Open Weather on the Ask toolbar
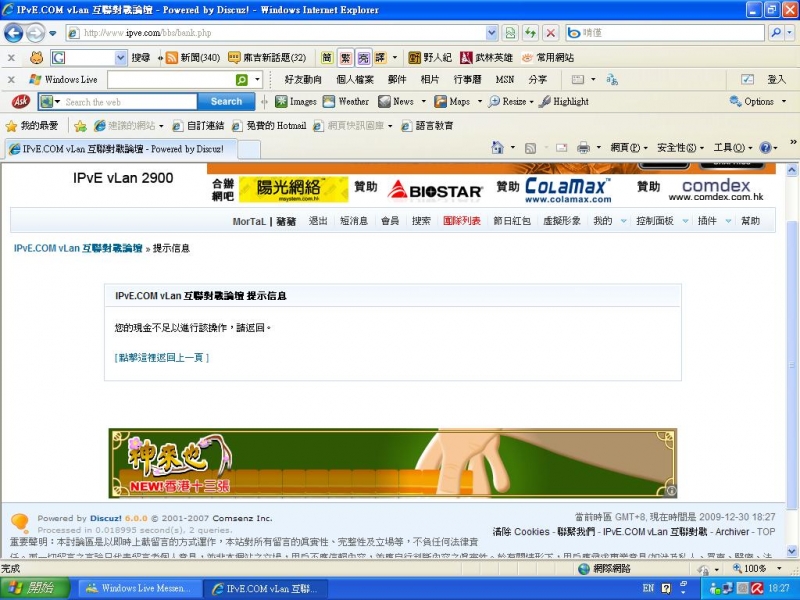Image resolution: width=800 pixels, height=600 pixels. 346,102
